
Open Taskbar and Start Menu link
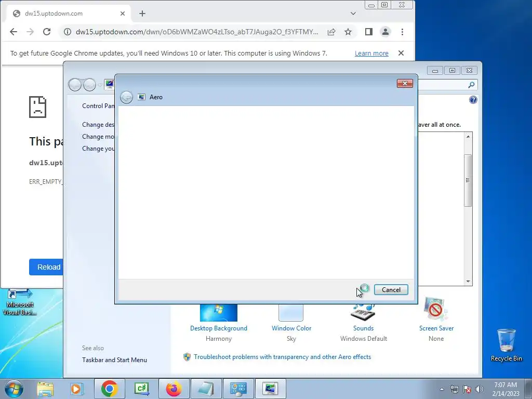[114, 360]
